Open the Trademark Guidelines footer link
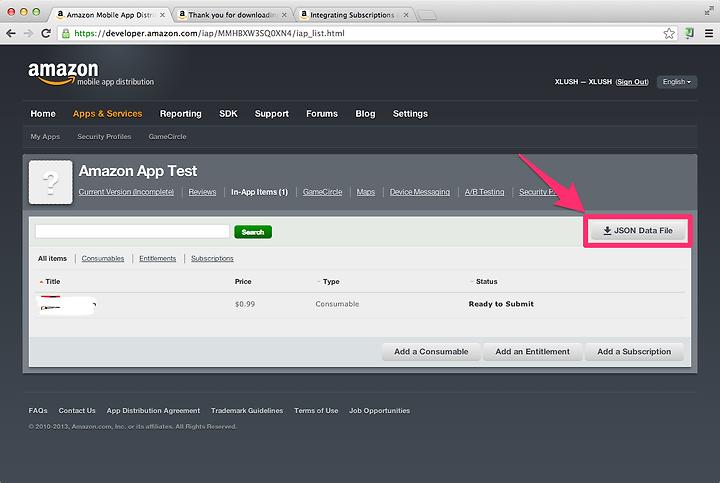Viewport: 720px width, 483px height. click(x=247, y=410)
